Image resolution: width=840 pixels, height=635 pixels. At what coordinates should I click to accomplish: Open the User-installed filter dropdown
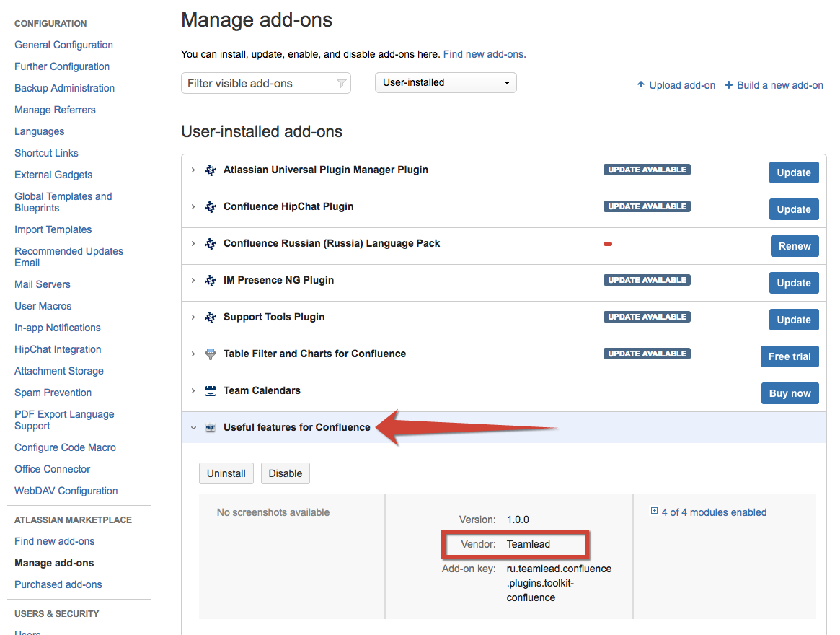[x=446, y=83]
